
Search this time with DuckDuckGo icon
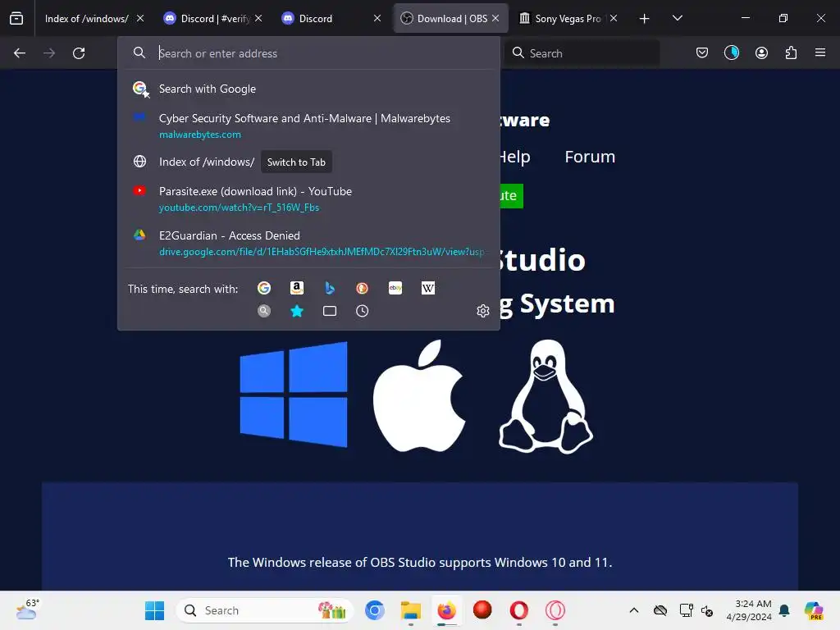[x=362, y=288]
